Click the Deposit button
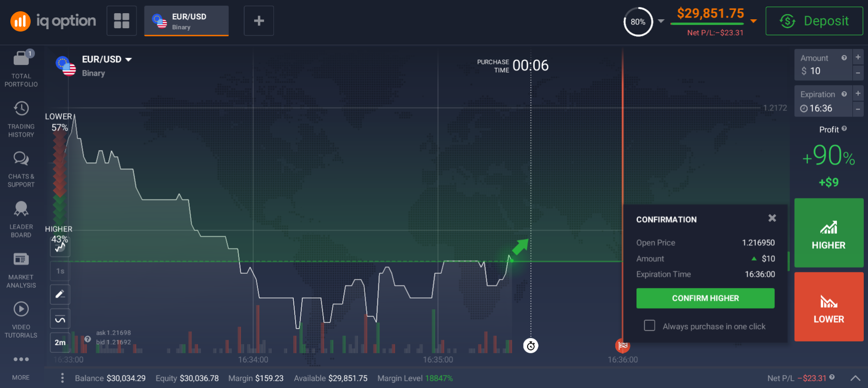868x388 pixels. click(x=814, y=21)
